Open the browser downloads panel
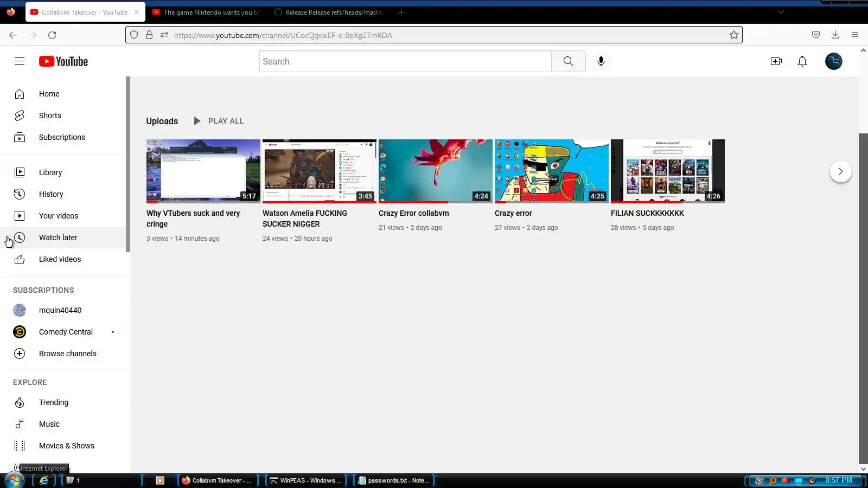The image size is (868, 488). (835, 35)
